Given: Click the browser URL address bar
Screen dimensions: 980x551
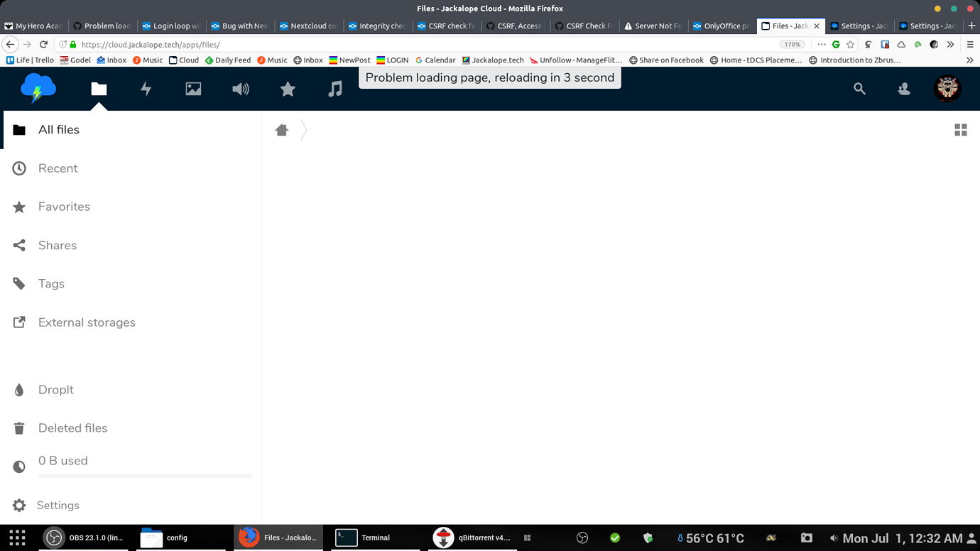Looking at the screenshot, I should 426,45.
